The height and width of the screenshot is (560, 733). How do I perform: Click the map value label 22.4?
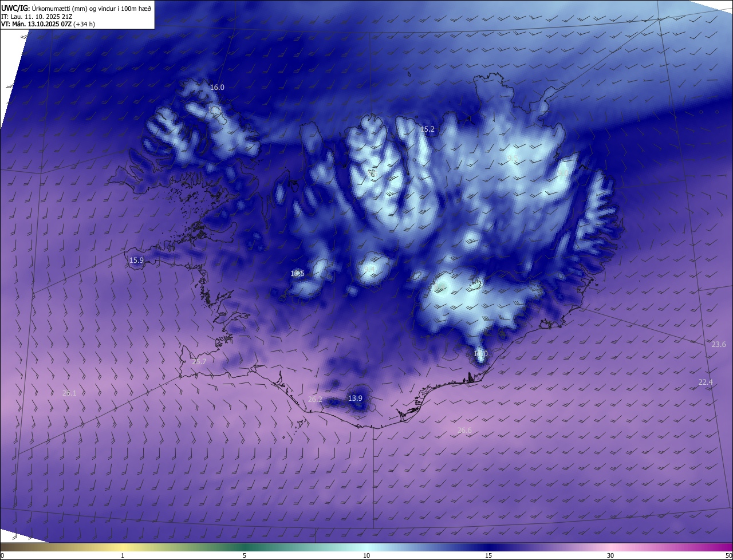click(706, 382)
